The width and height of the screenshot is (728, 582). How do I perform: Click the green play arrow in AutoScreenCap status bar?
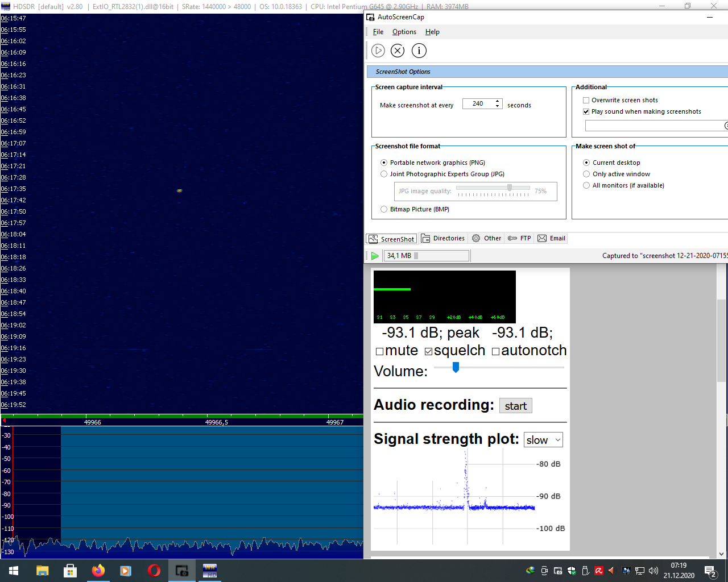click(x=375, y=256)
